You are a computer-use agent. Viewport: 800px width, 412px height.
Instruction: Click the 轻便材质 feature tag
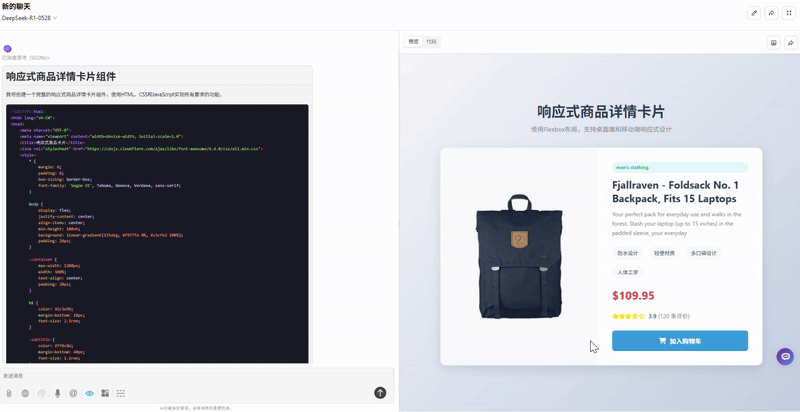(664, 253)
